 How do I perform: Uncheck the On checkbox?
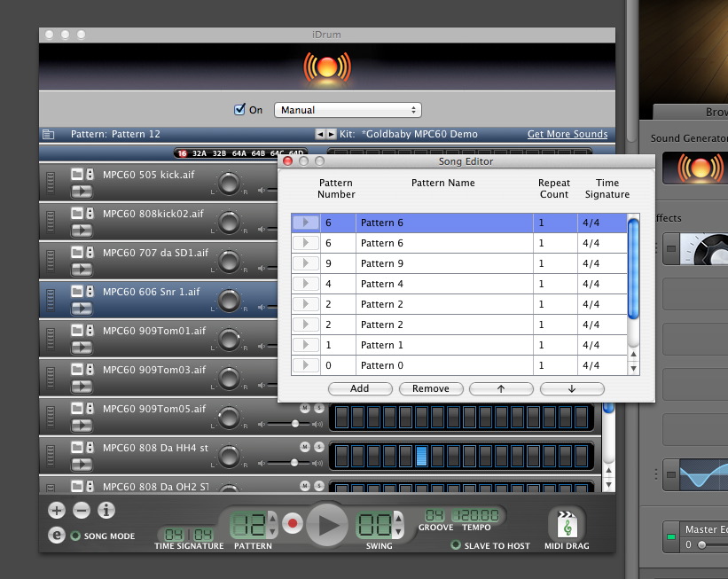tap(239, 110)
